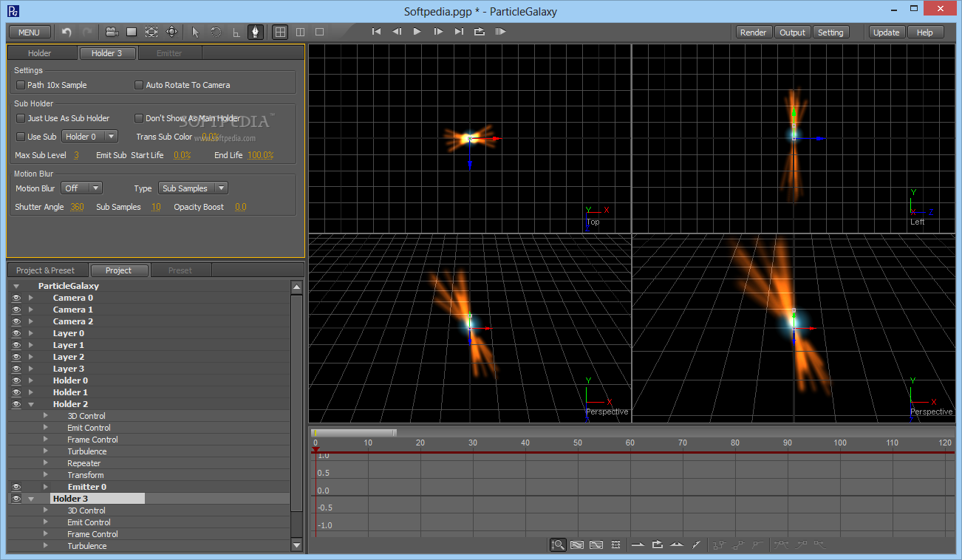Toggle loop playback icon
This screenshot has width=962, height=560.
coord(480,32)
